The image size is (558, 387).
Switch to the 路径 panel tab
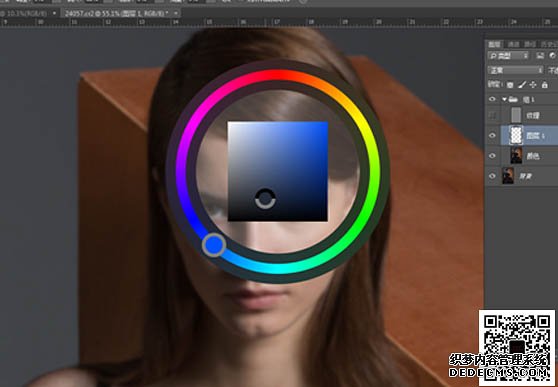(530, 44)
